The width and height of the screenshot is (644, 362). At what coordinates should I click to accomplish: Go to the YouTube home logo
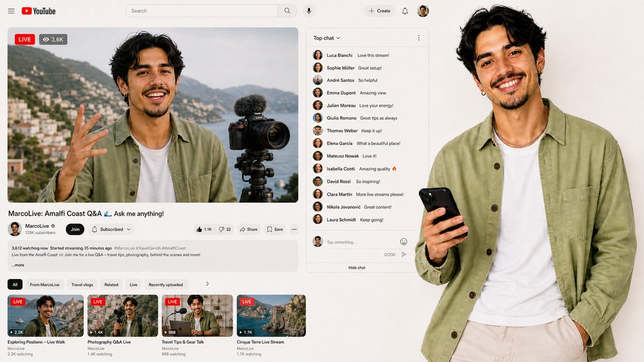tap(39, 11)
